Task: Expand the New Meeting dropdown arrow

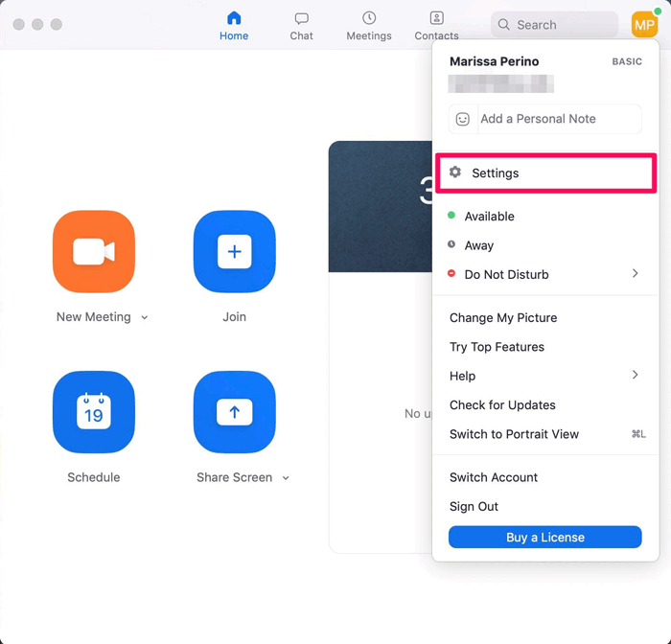Action: pos(145,317)
